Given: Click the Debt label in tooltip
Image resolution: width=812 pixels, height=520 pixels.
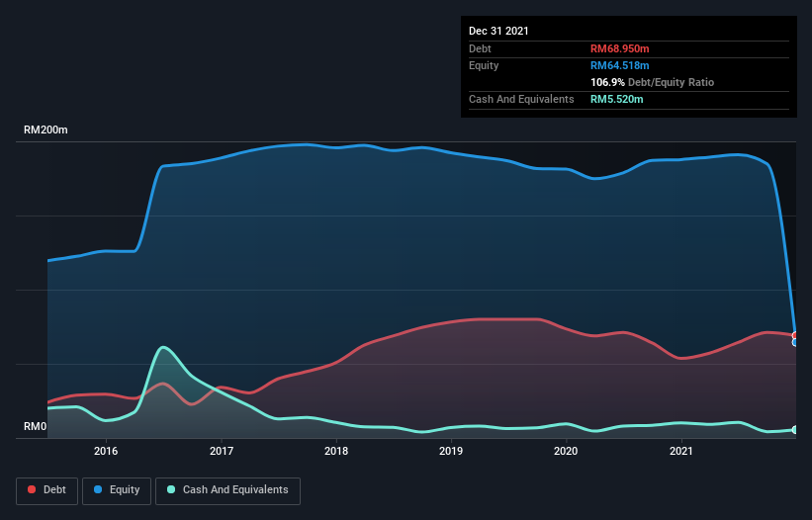Looking at the screenshot, I should point(480,48).
